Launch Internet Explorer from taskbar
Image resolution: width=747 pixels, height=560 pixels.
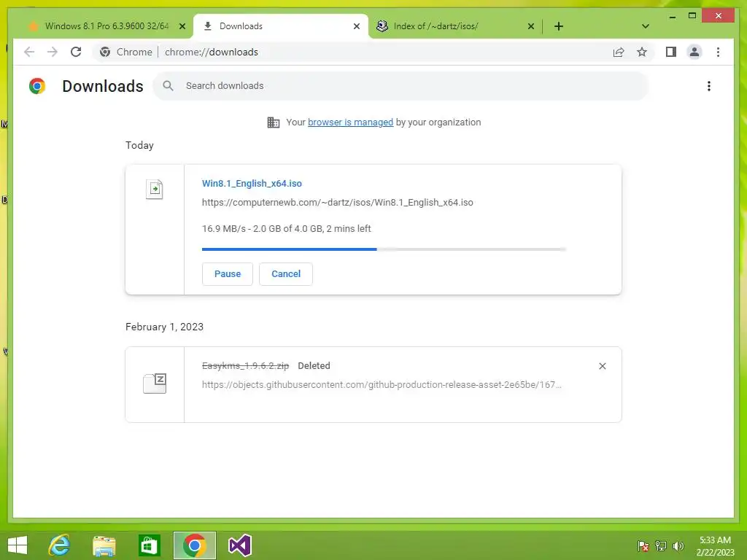(60, 545)
